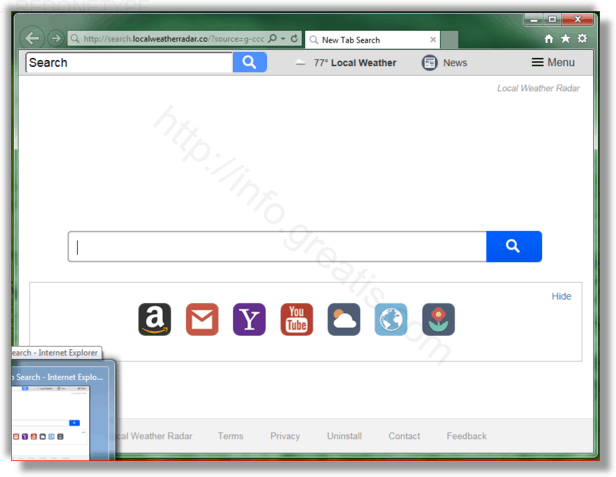Open browser Tools gear icon

tap(582, 39)
